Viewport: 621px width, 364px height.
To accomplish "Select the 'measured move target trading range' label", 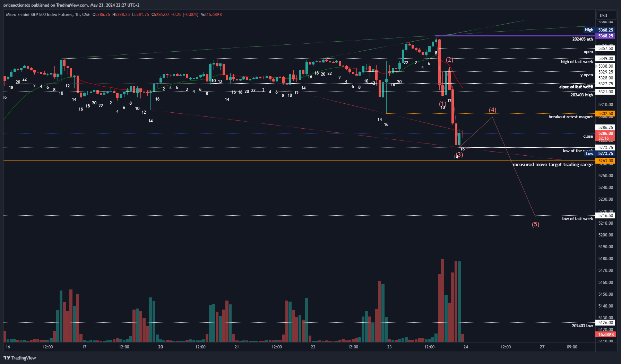I will [553, 165].
